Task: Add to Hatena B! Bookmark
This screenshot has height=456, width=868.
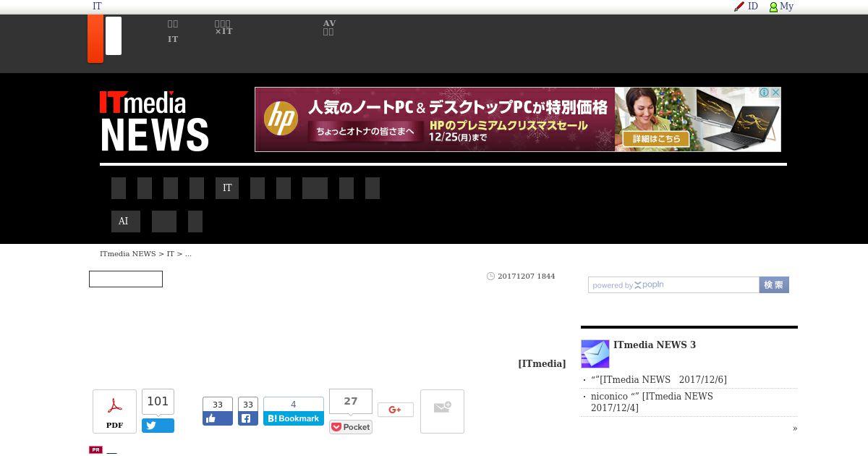Action: 294,418
